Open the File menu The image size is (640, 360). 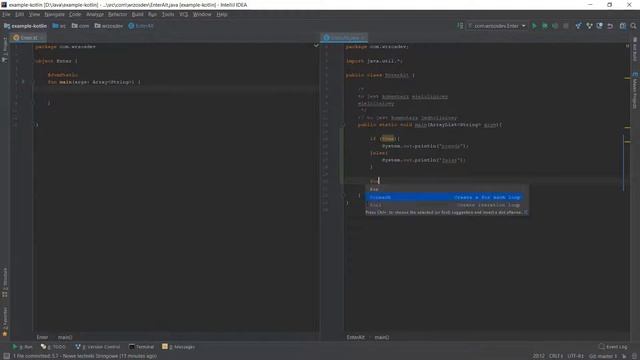(x=6, y=14)
